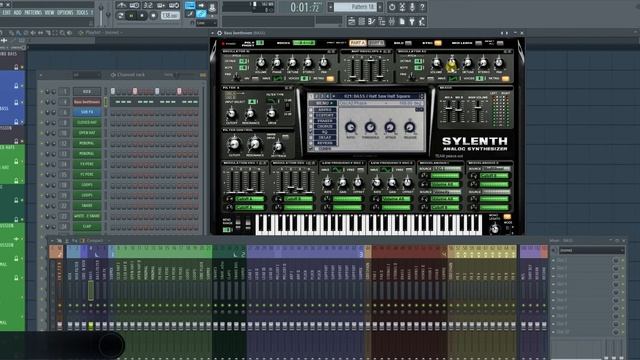Screen dimensions: 640x360
Task: Select the KICK channel button
Action: click(x=87, y=91)
